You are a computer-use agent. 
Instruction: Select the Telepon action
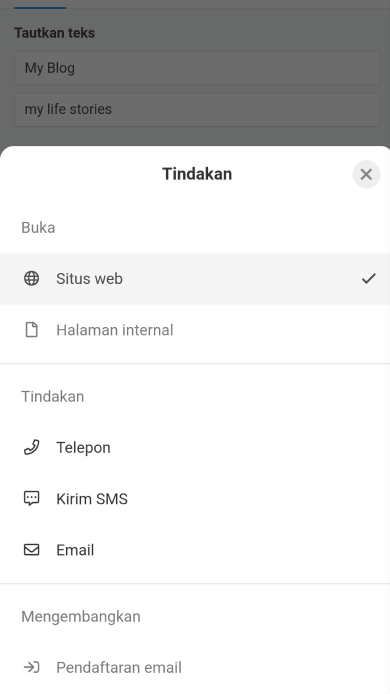(195, 447)
